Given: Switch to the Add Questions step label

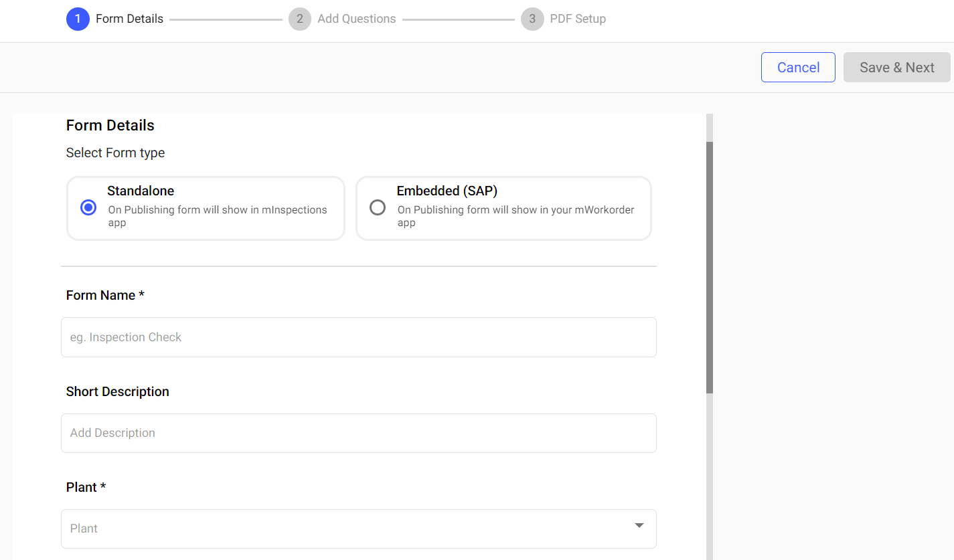Looking at the screenshot, I should (356, 19).
